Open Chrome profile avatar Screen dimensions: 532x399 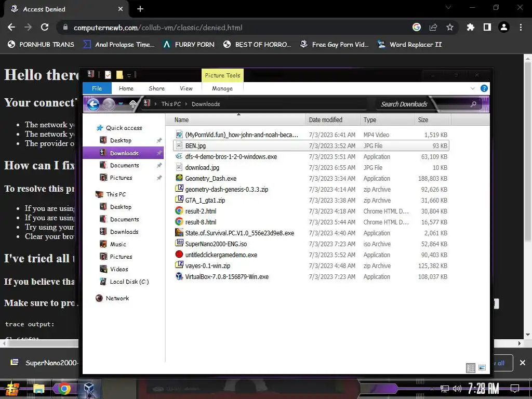504,27
